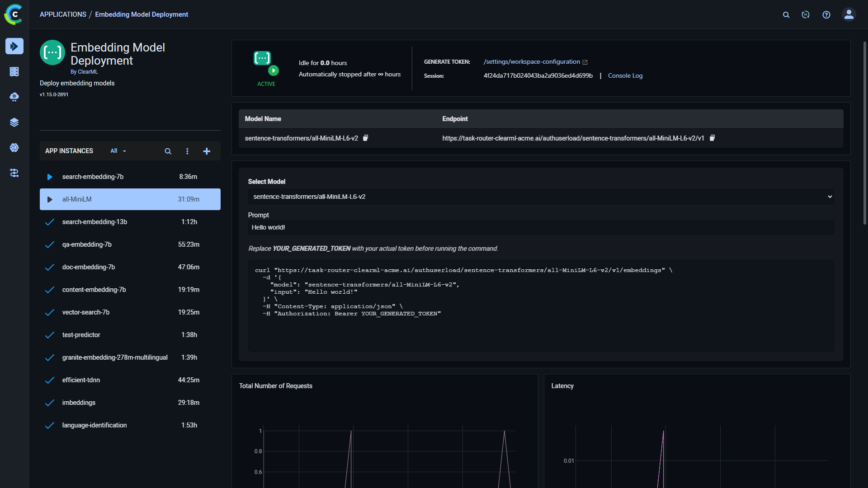Open the Pipelines section in the sidebar
Image resolution: width=868 pixels, height=488 pixels.
click(14, 173)
